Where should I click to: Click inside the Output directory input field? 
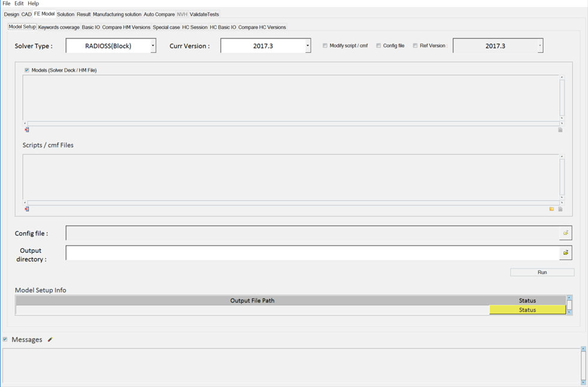point(313,253)
